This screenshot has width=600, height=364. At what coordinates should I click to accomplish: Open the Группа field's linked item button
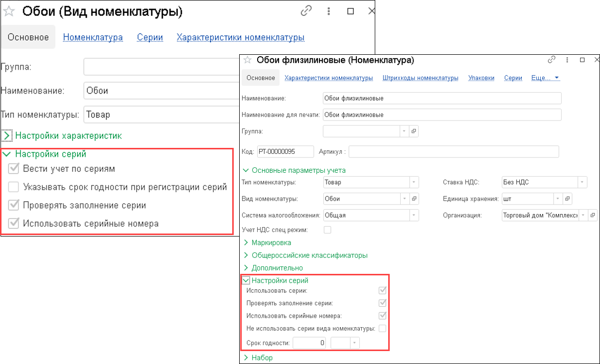click(x=414, y=131)
